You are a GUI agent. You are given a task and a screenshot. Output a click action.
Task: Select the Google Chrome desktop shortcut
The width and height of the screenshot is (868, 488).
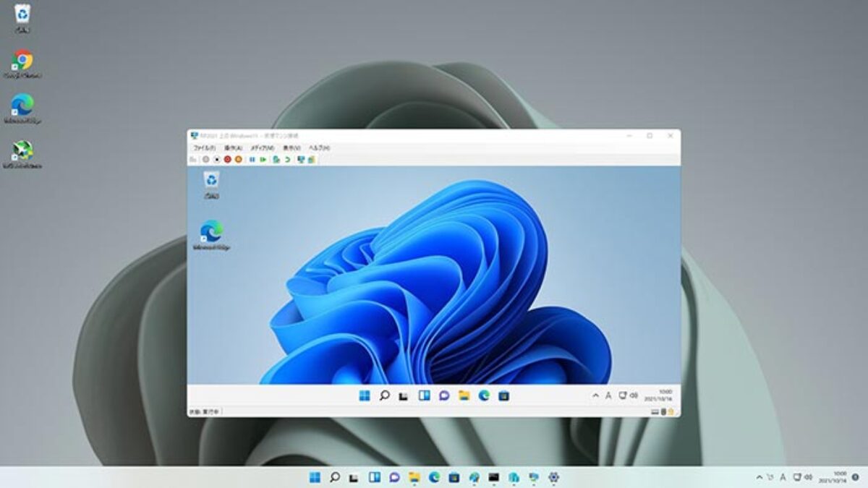(x=22, y=64)
